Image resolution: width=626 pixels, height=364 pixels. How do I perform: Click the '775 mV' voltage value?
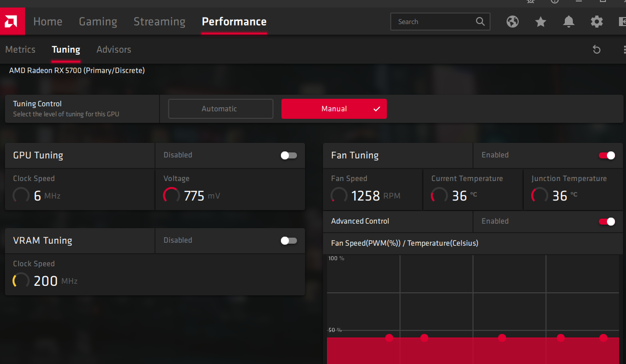click(x=202, y=196)
